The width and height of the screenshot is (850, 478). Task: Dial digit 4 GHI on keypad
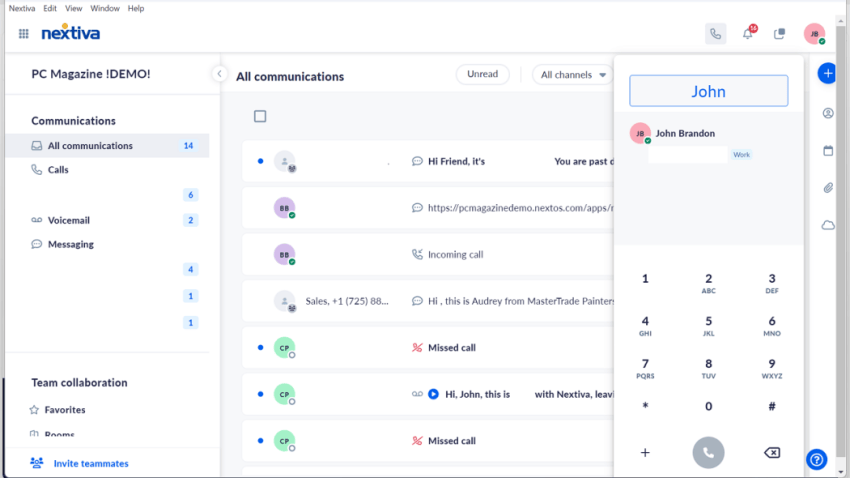[645, 326]
